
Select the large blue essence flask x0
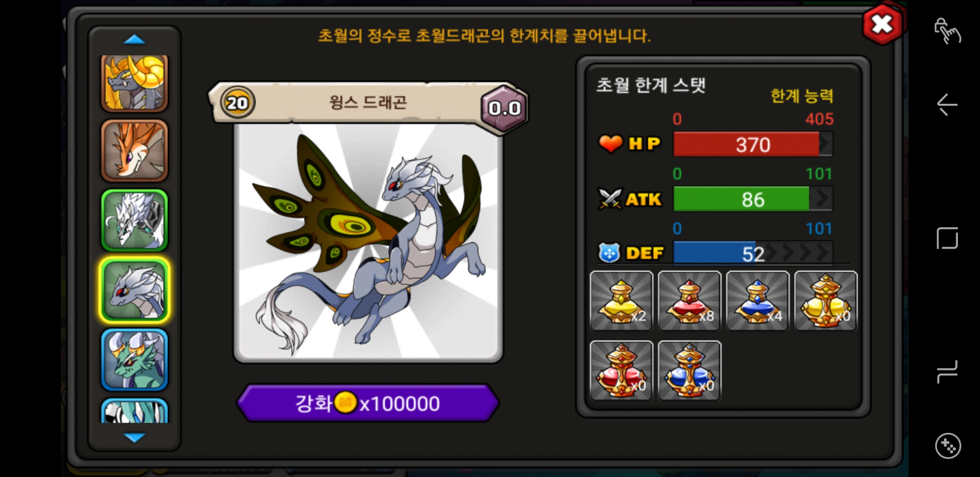click(690, 371)
